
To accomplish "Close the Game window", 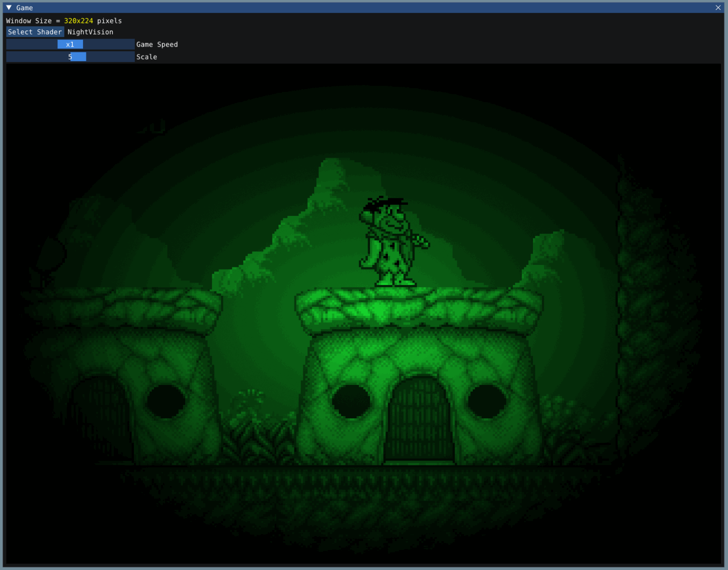I will (718, 7).
